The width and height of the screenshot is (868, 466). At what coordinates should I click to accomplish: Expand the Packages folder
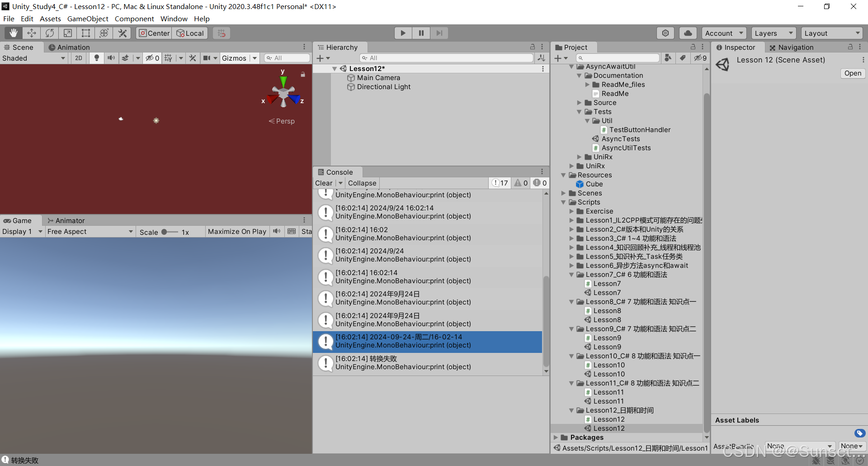[x=556, y=437]
